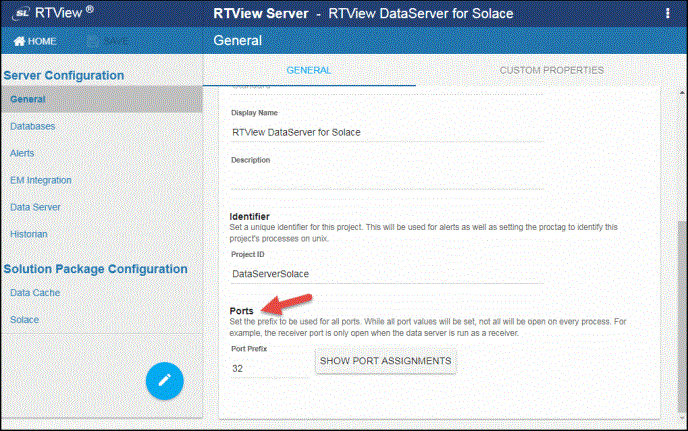Open Databases in Server Configuration

pos(33,127)
